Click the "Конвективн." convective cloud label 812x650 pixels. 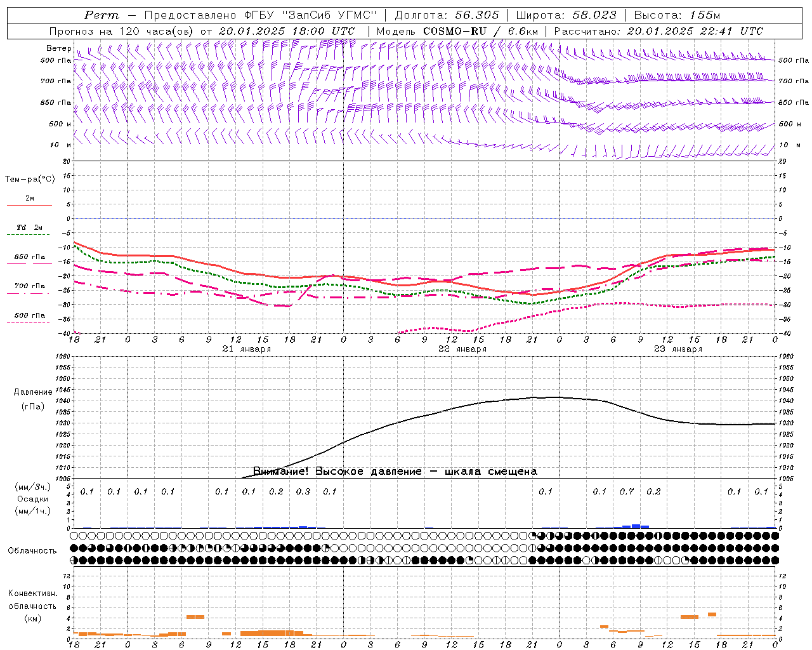[x=32, y=594]
